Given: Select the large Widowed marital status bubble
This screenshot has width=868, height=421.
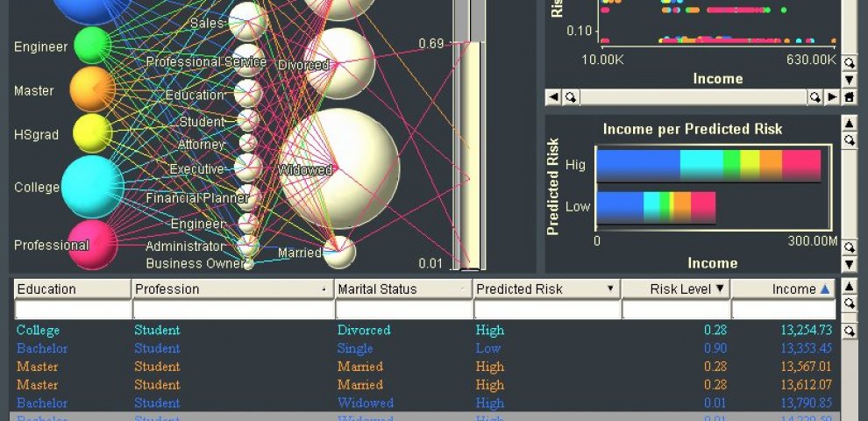Looking at the screenshot, I should tap(340, 168).
